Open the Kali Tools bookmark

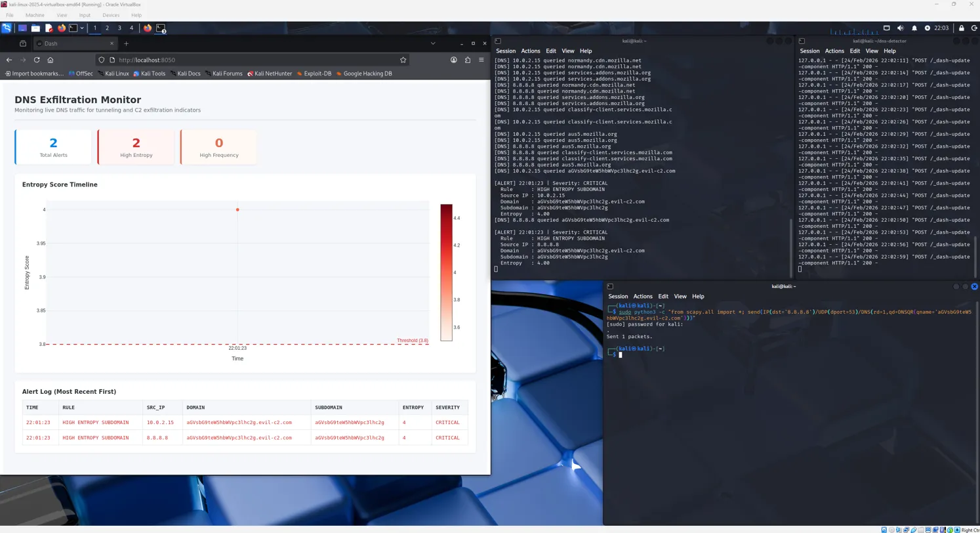(x=149, y=74)
